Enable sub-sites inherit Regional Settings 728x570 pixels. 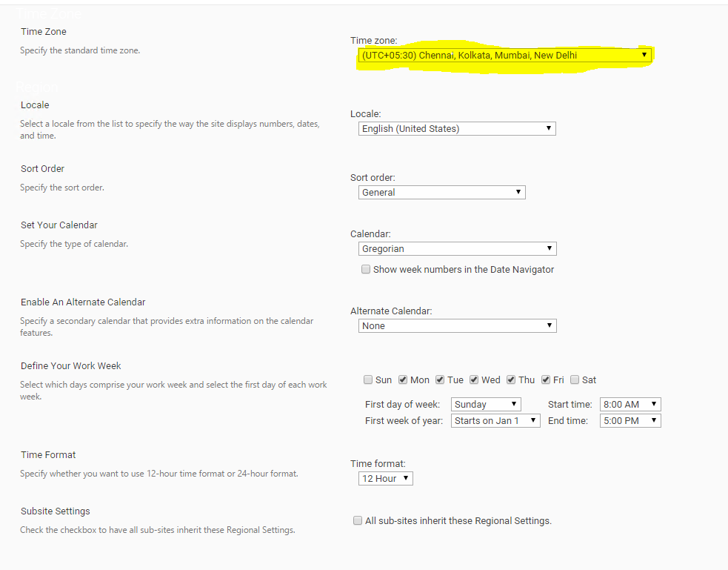pos(358,520)
